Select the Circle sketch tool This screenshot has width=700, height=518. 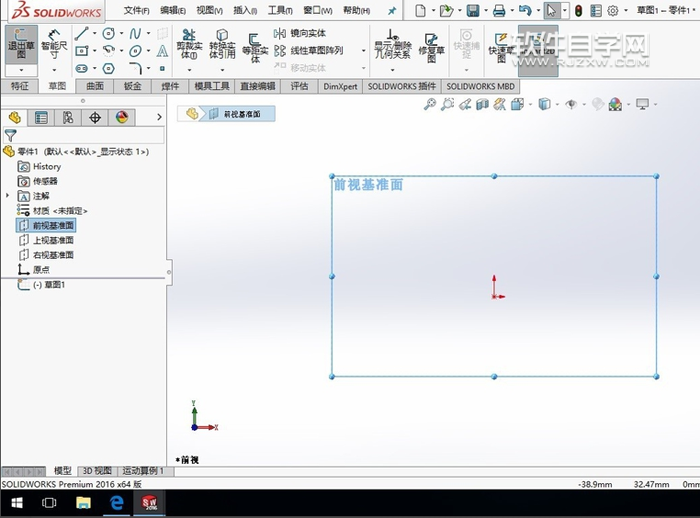click(x=108, y=33)
